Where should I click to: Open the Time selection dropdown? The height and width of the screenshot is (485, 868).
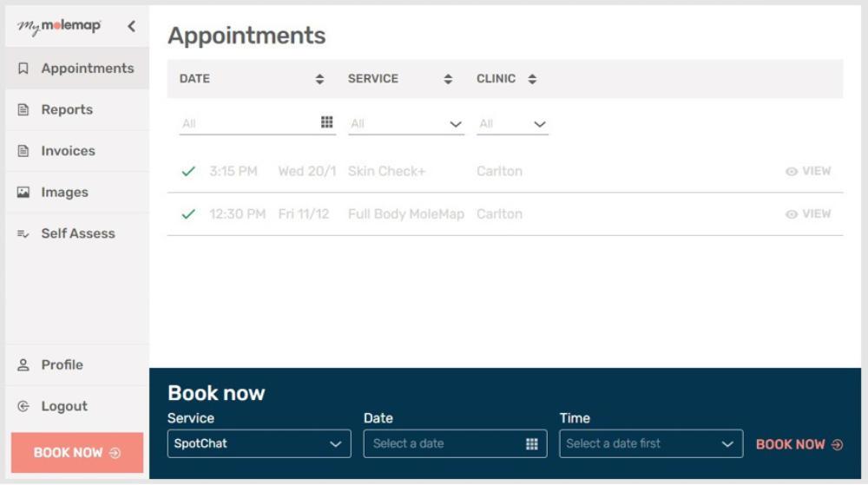(651, 444)
